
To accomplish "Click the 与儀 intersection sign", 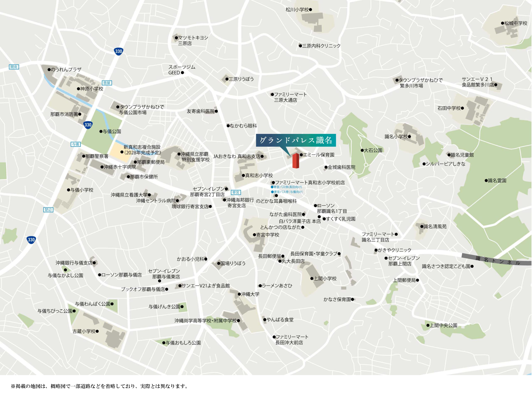I will coord(75,144).
